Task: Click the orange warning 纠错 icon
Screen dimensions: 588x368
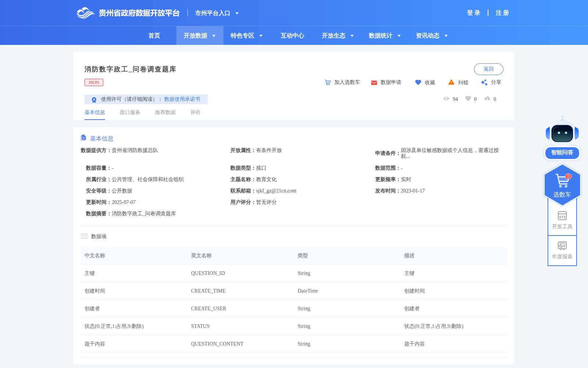Action: tap(451, 82)
